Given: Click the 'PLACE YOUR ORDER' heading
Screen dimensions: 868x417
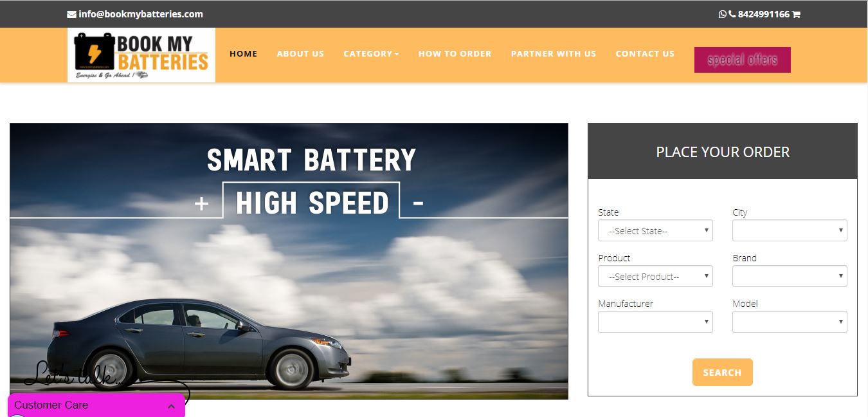Looking at the screenshot, I should (x=723, y=153).
